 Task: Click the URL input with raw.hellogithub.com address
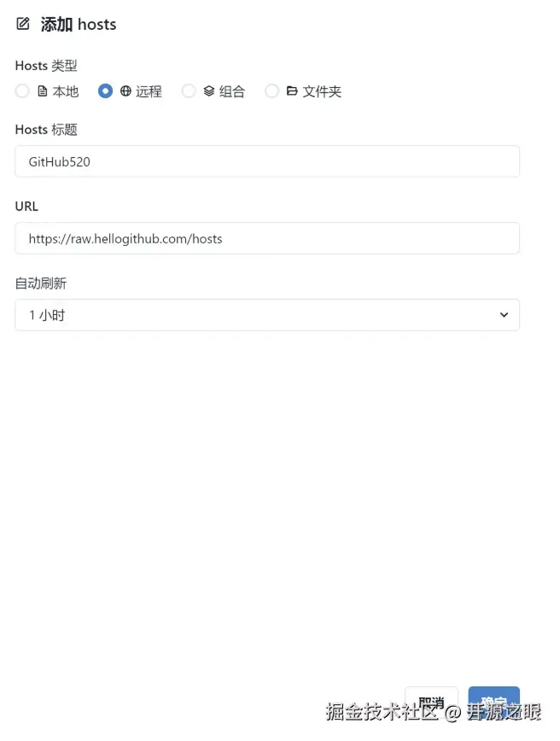click(267, 238)
